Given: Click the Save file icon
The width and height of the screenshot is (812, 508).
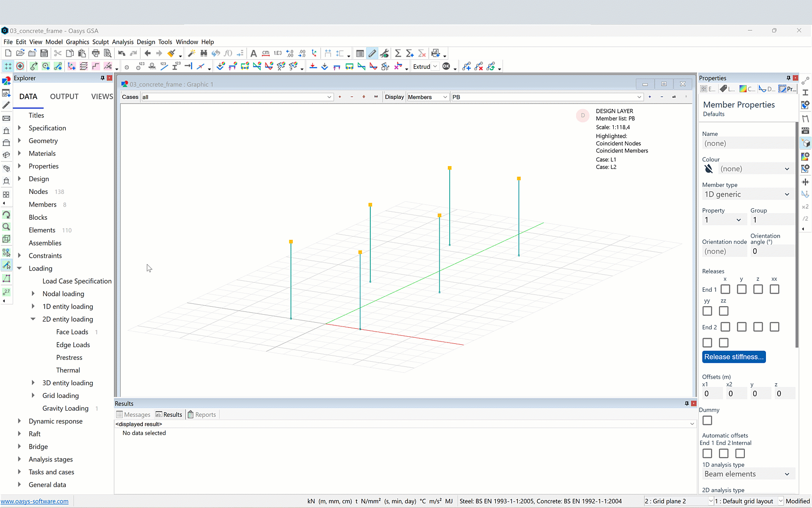Looking at the screenshot, I should 44,53.
